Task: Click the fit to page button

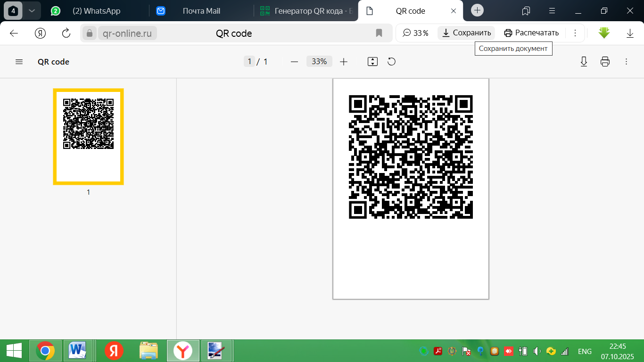Action: tap(372, 62)
